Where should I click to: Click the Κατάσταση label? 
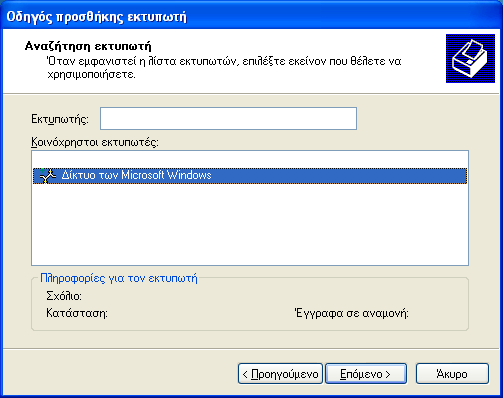click(77, 313)
